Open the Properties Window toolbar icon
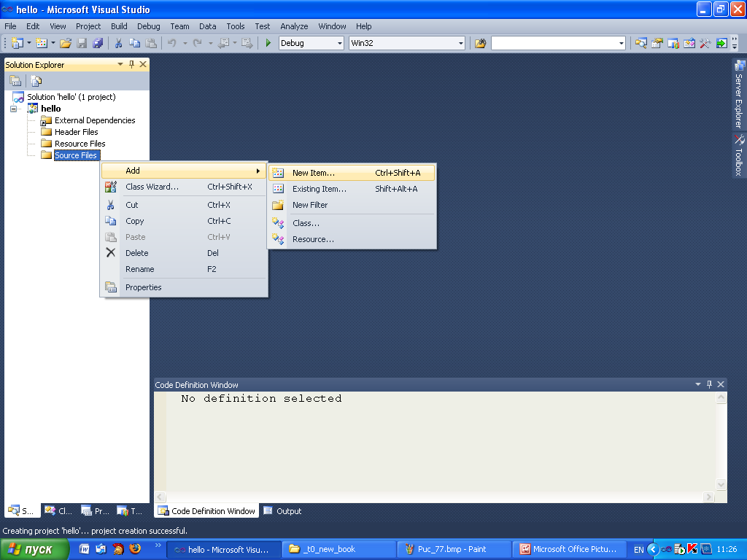Image resolution: width=747 pixels, height=560 pixels. click(657, 43)
